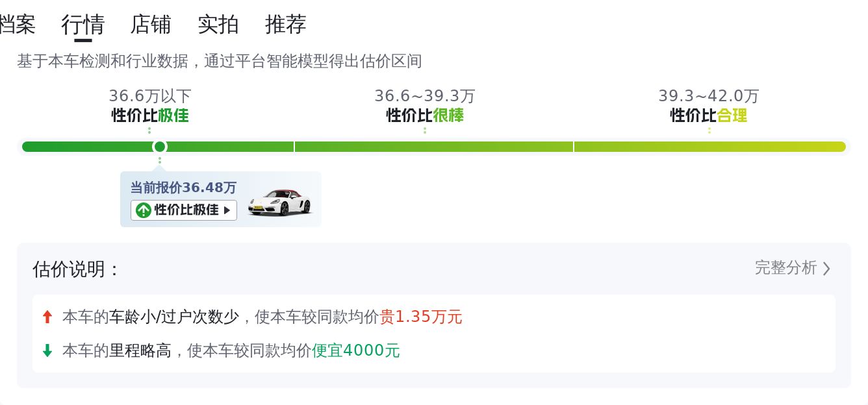Open the 档案 tab

pos(17,25)
